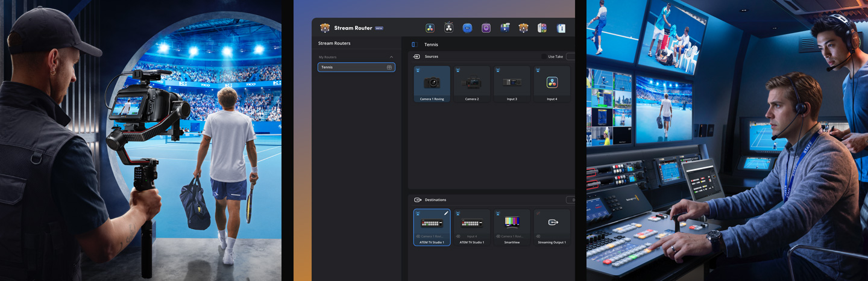Click the Sources input arrow icon
The width and height of the screenshot is (868, 281).
point(417,57)
